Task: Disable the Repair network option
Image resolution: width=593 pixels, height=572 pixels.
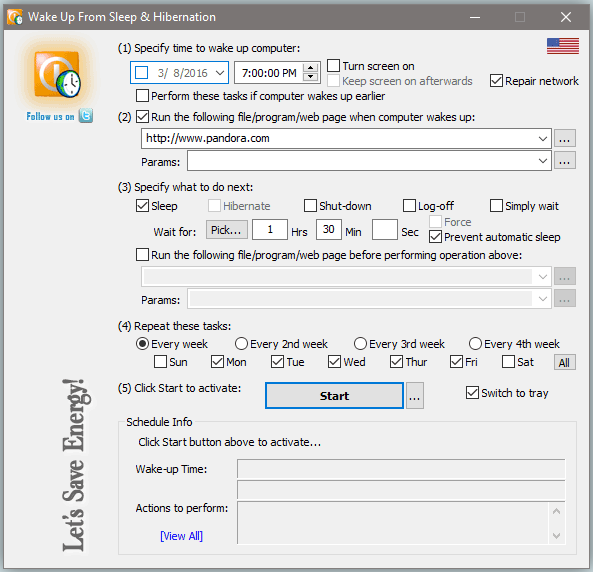Action: click(x=496, y=81)
